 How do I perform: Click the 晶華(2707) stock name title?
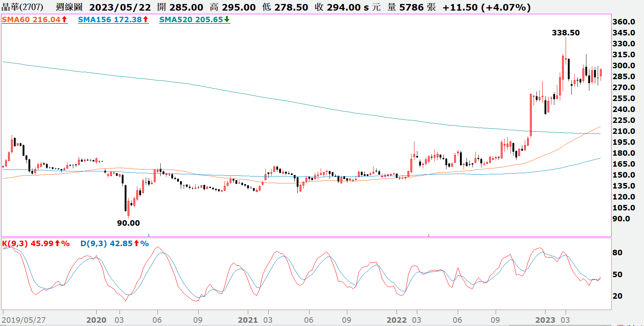(x=22, y=7)
